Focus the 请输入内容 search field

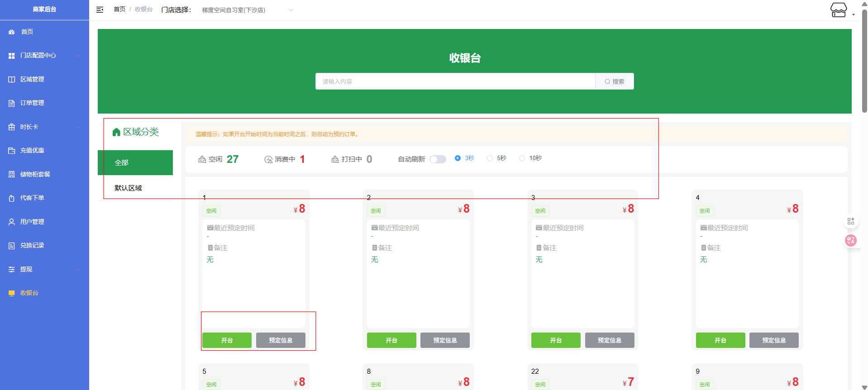pyautogui.click(x=455, y=81)
